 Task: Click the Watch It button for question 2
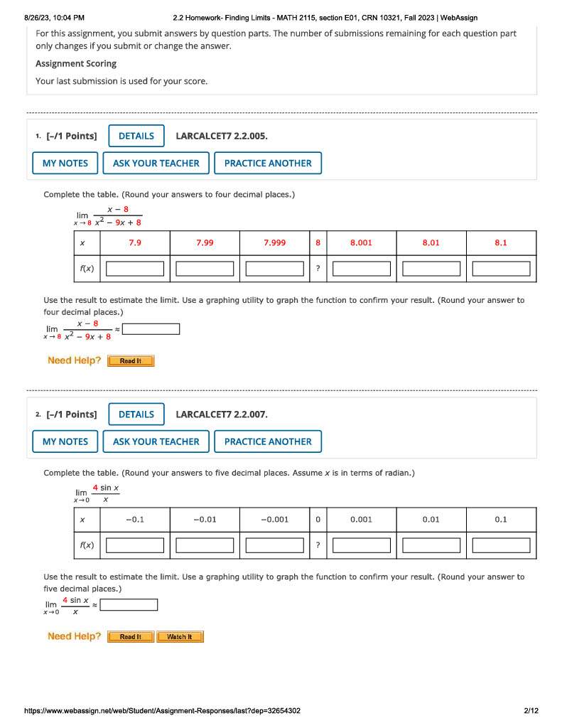click(x=180, y=636)
